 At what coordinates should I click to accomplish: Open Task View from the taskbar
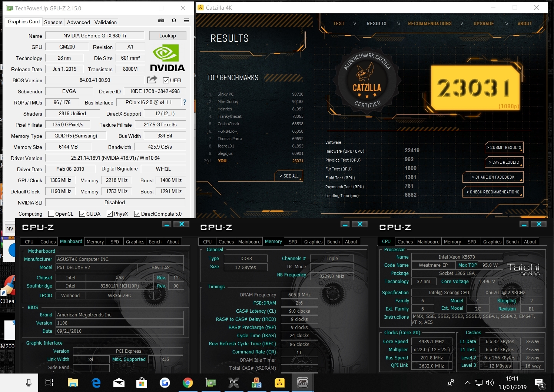point(49,383)
